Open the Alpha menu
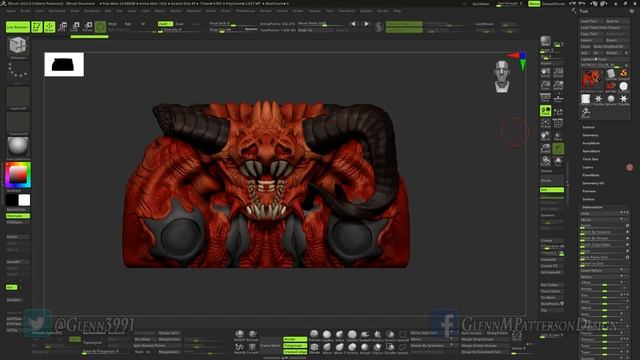 click(x=11, y=11)
